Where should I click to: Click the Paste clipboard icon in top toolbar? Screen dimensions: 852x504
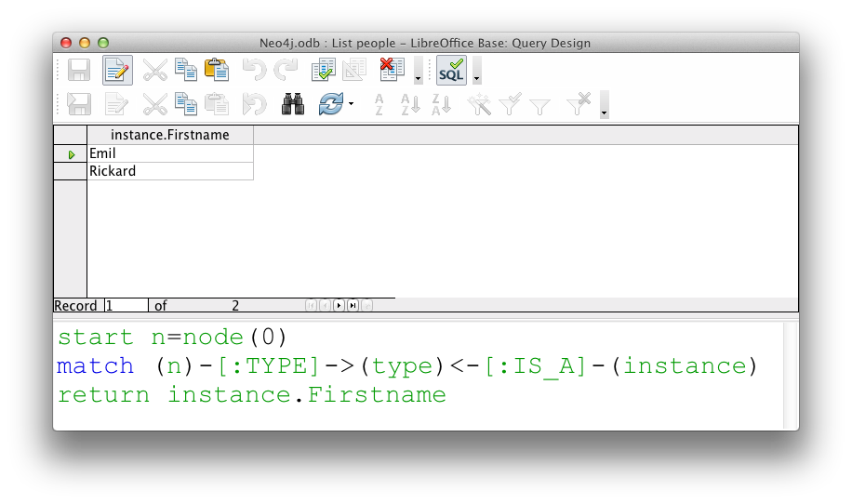click(217, 70)
